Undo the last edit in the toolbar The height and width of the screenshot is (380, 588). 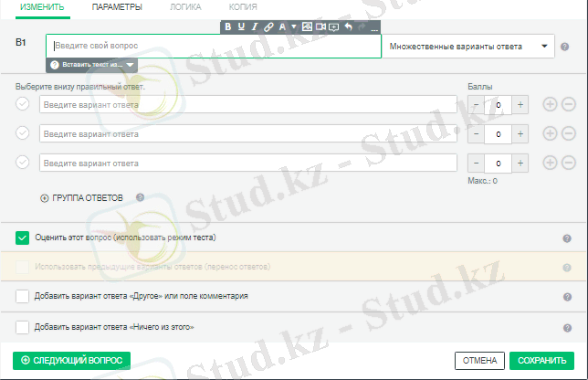pos(349,27)
